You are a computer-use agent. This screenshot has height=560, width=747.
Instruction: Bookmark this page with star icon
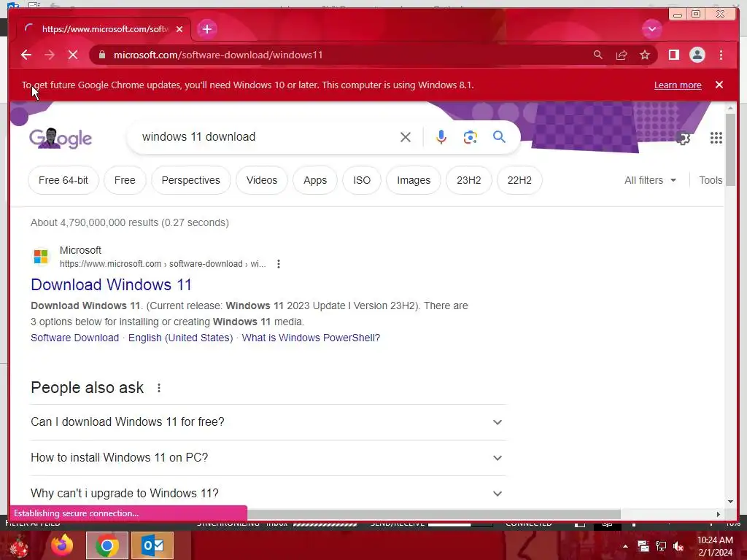click(645, 55)
